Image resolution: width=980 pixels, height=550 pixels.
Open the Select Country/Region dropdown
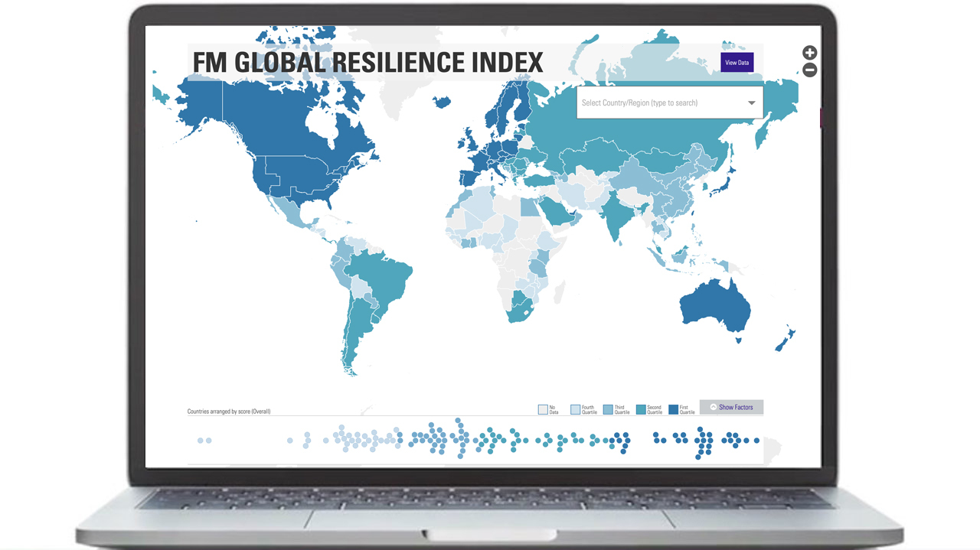670,103
